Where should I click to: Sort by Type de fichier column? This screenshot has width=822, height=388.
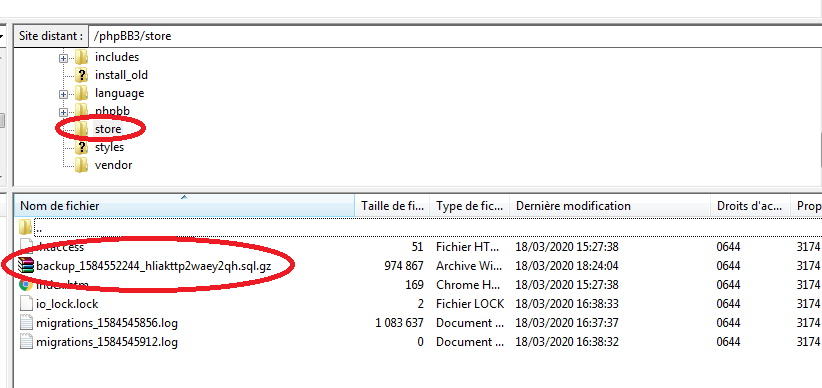point(470,206)
